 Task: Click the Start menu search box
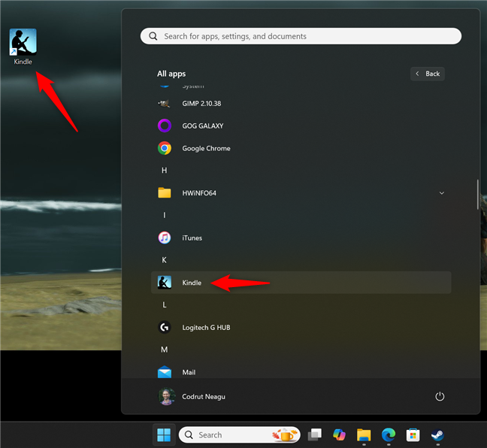301,36
